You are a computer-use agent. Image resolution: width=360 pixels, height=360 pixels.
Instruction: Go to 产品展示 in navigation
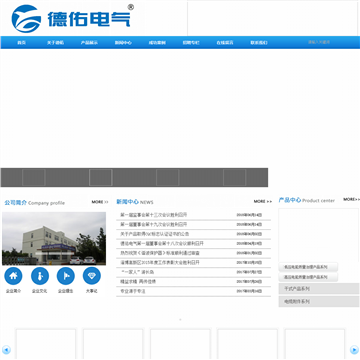[x=89, y=43]
